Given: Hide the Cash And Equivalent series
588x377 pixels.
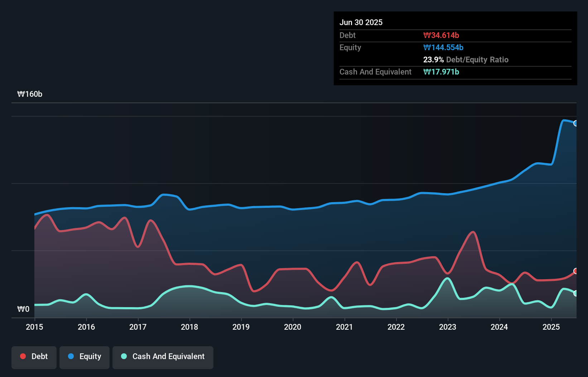Looking at the screenshot, I should pos(163,357).
